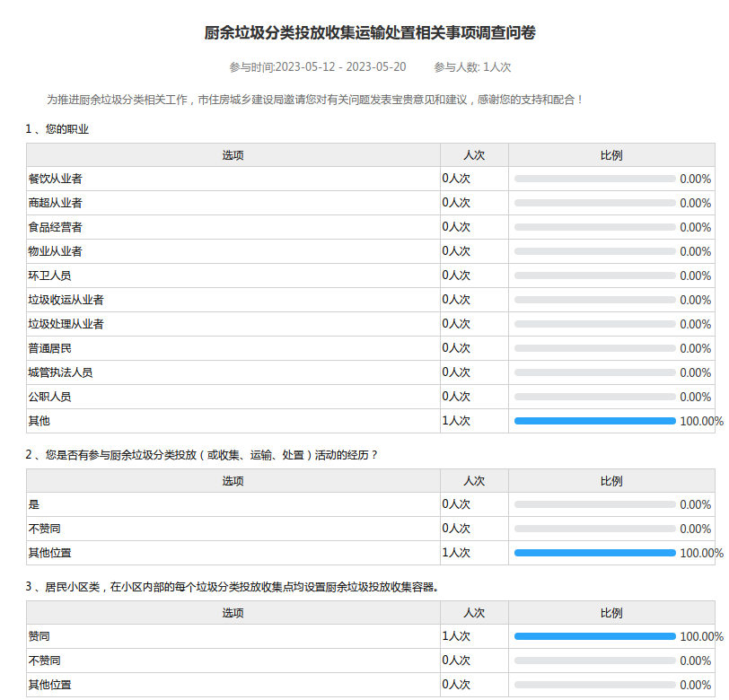Select the 垃圾处理从业者 row
729x700 pixels.
[x=66, y=324]
